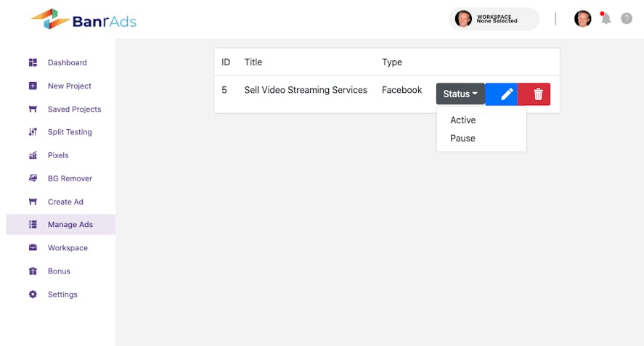Screen dimensions: 644x346
Task: Open the Workspace selector in header
Action: pyautogui.click(x=494, y=19)
